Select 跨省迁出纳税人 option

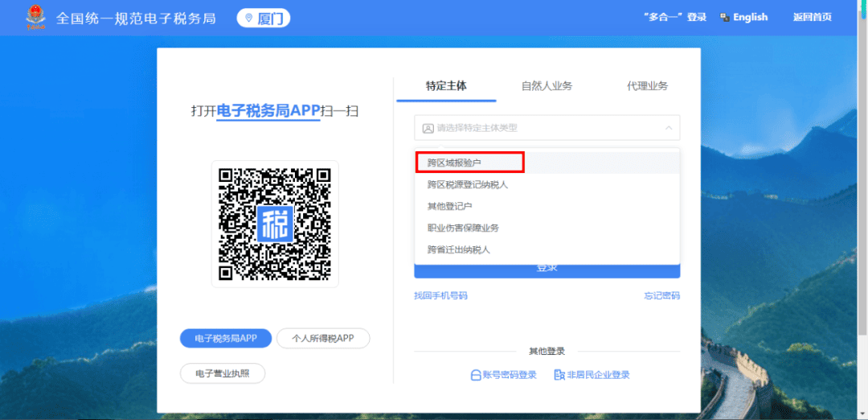pyautogui.click(x=458, y=249)
